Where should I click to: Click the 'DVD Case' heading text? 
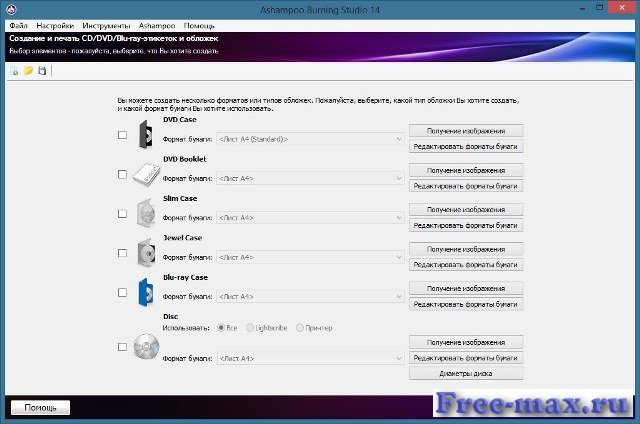(180, 120)
